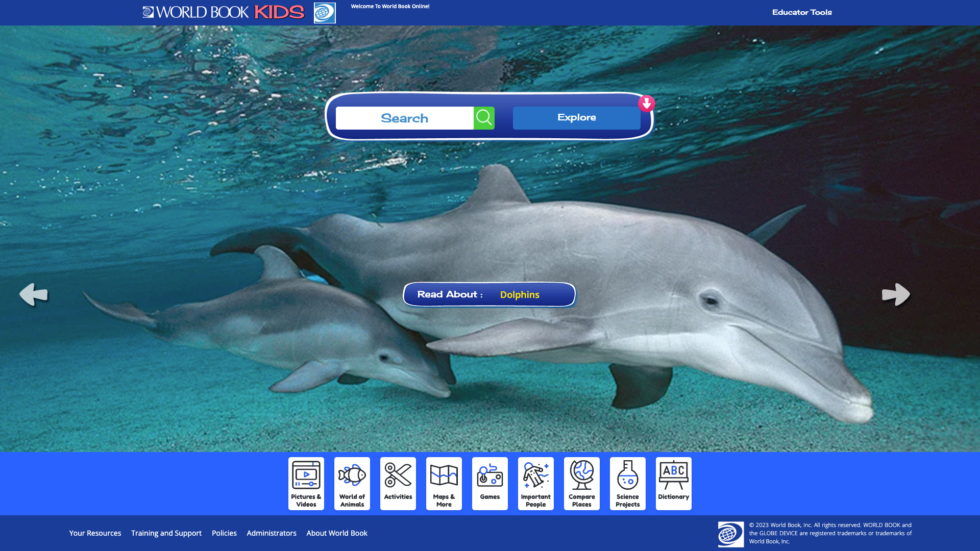The height and width of the screenshot is (551, 980).
Task: Open Educator Tools menu
Action: click(x=802, y=12)
